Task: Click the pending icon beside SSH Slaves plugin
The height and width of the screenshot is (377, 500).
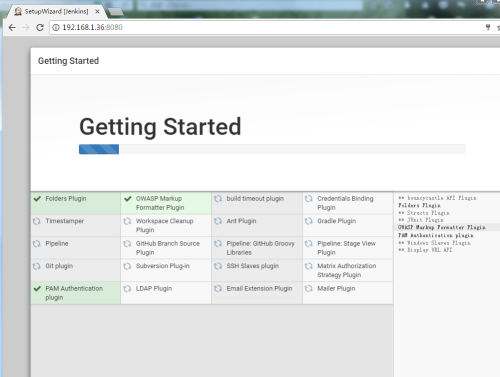Action: tap(218, 266)
